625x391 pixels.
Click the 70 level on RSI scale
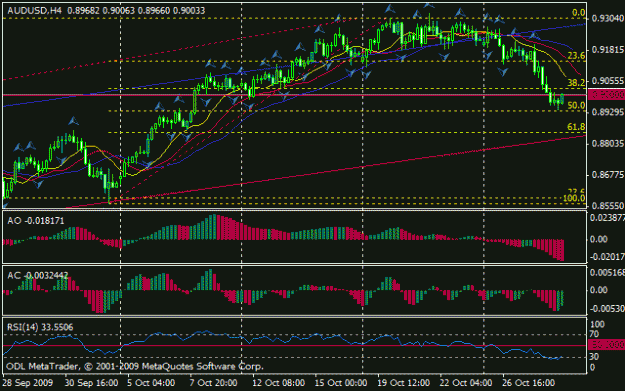tap(594, 334)
